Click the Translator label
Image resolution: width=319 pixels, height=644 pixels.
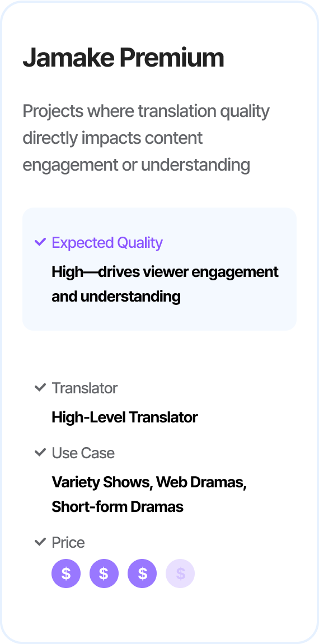(x=85, y=388)
